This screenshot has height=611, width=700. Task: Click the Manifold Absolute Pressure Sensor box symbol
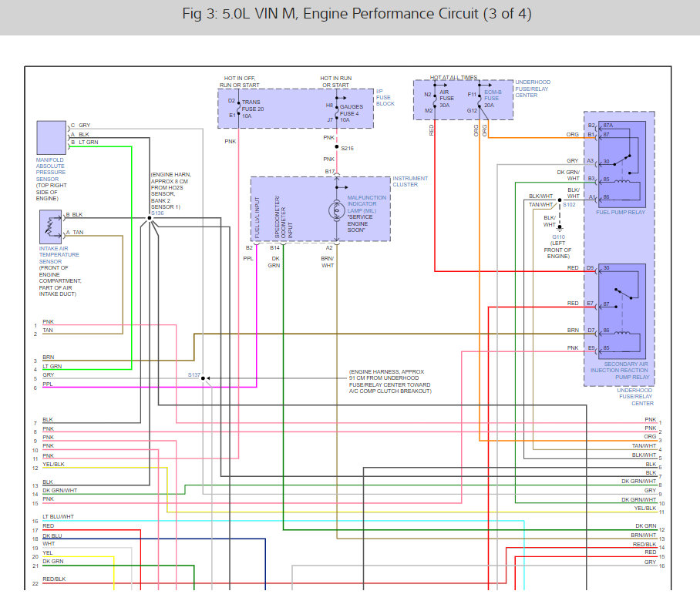point(52,137)
